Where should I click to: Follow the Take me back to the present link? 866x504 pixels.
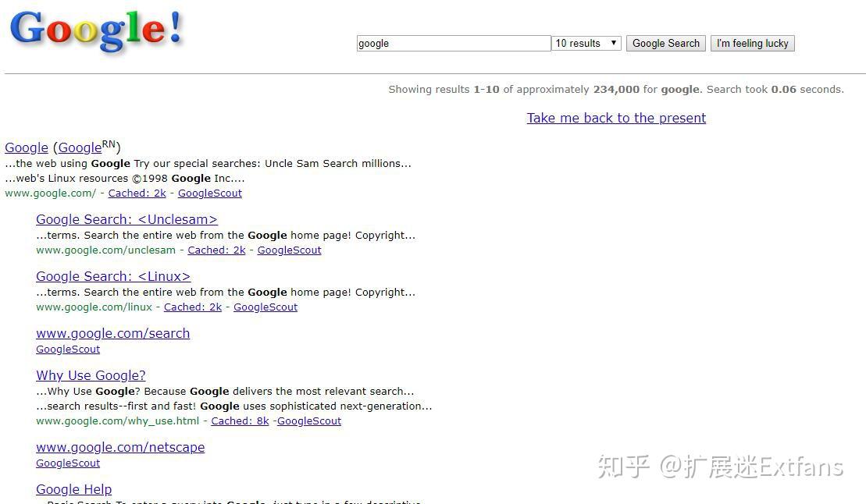pos(616,118)
